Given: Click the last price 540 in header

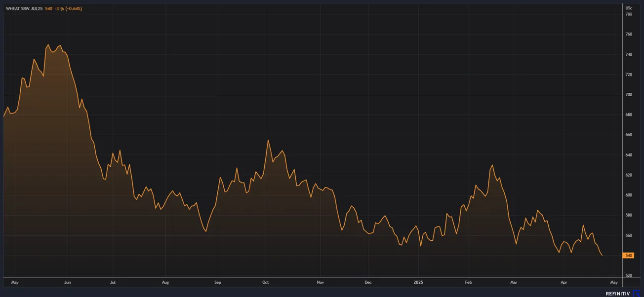Looking at the screenshot, I should point(49,9).
